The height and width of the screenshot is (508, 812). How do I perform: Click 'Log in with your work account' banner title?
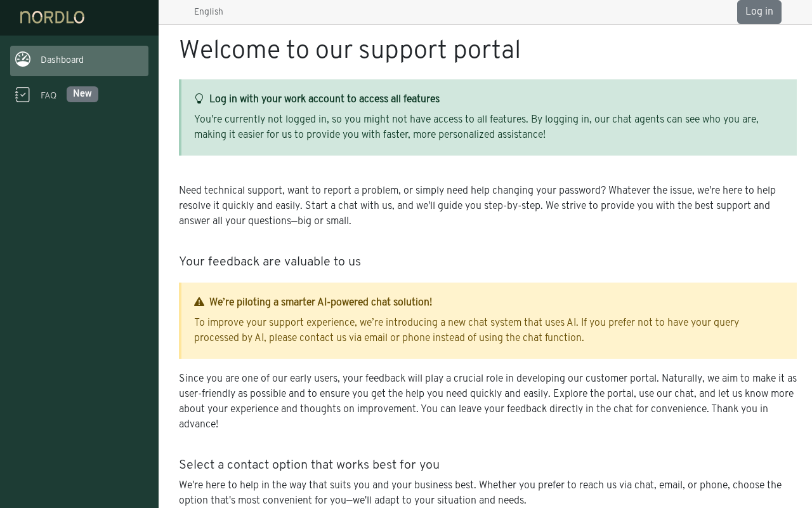click(x=324, y=99)
